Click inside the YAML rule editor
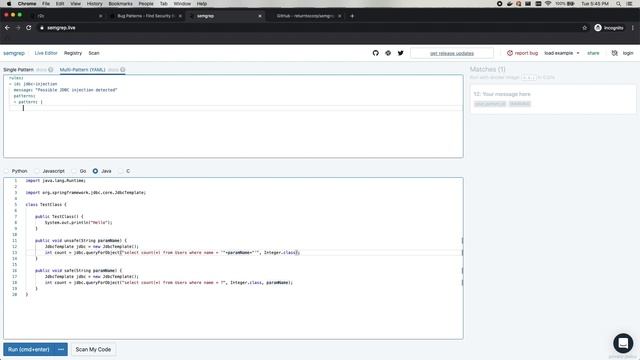The height and width of the screenshot is (360, 640). point(233,116)
